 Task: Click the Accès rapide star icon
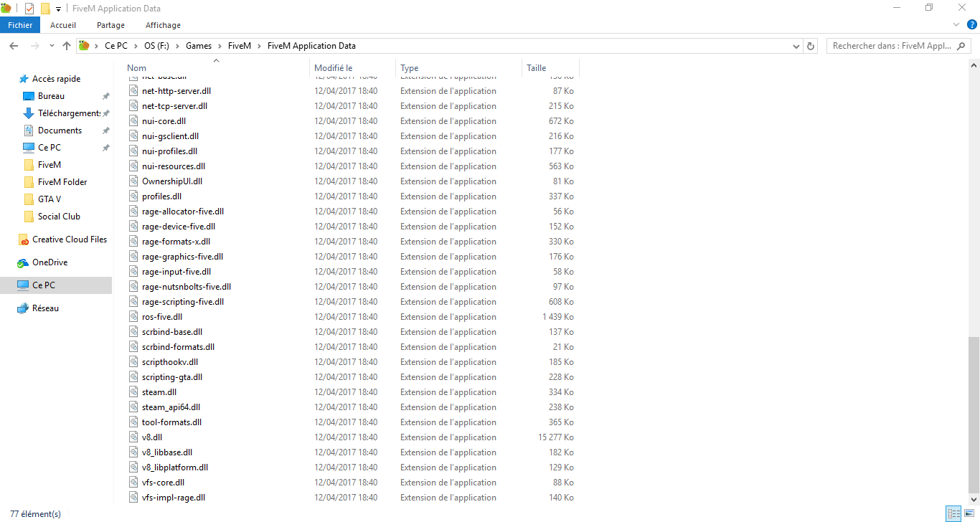point(24,79)
